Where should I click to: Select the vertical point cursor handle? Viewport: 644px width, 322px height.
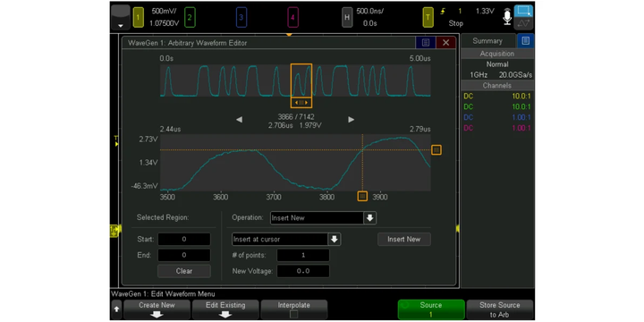[x=362, y=196]
